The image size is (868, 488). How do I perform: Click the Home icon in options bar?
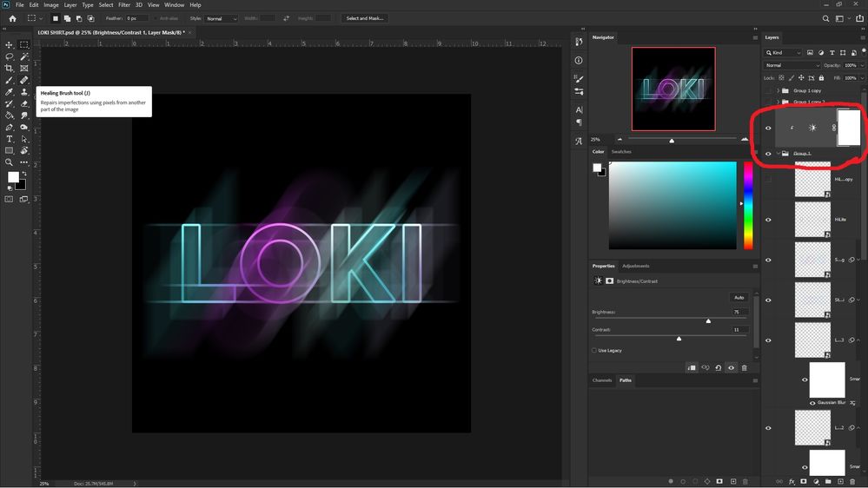pos(12,18)
